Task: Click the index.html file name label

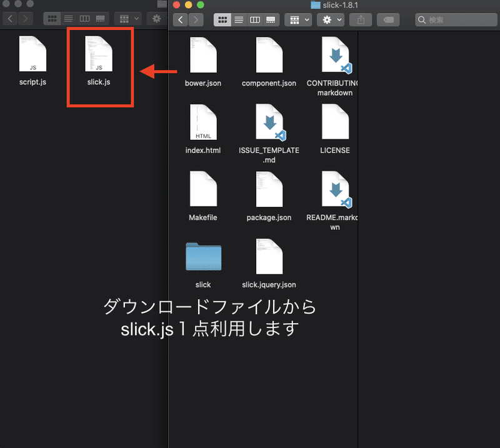Action: (x=203, y=150)
